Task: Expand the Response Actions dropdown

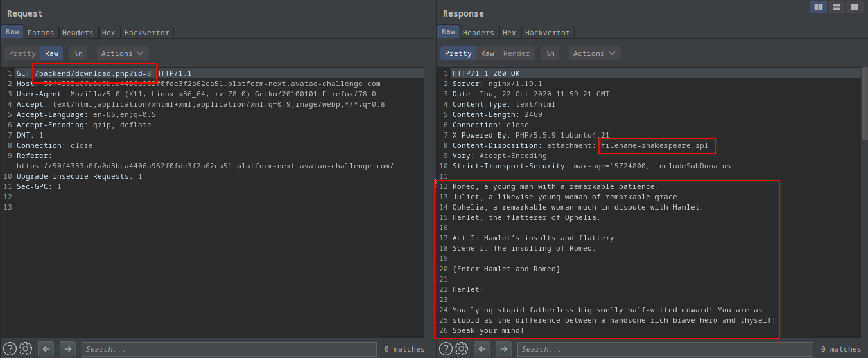Action: 595,53
